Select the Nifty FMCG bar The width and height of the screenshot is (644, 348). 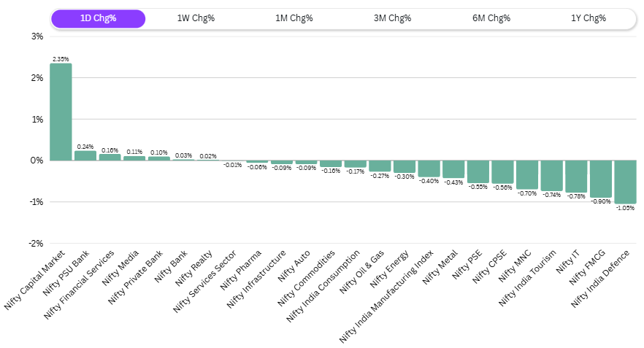point(601,179)
